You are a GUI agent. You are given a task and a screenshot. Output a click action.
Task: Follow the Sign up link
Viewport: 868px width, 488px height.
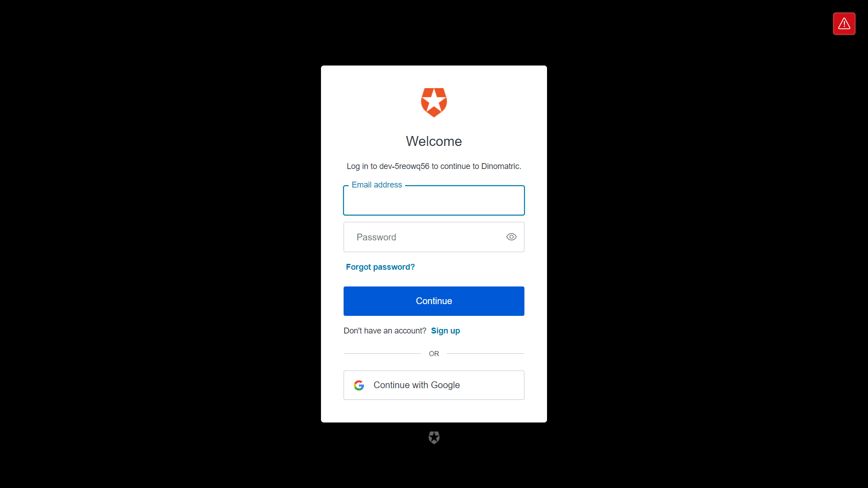pos(445,331)
